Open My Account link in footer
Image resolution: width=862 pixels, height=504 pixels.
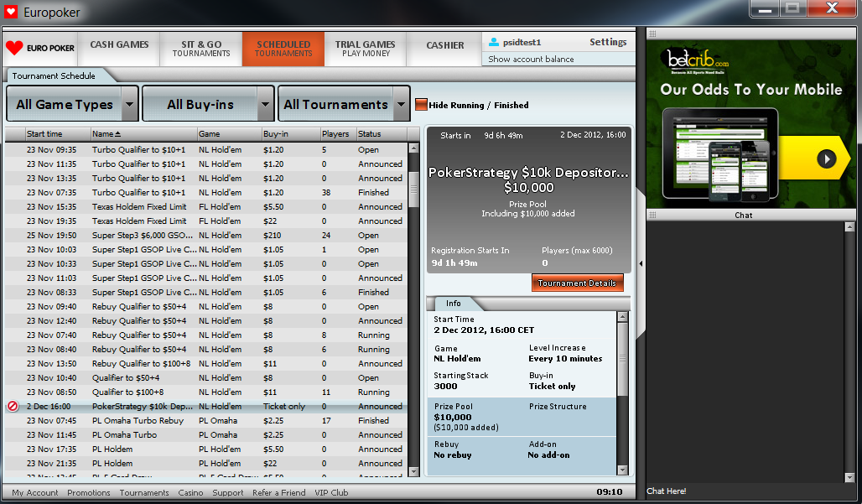pos(35,492)
